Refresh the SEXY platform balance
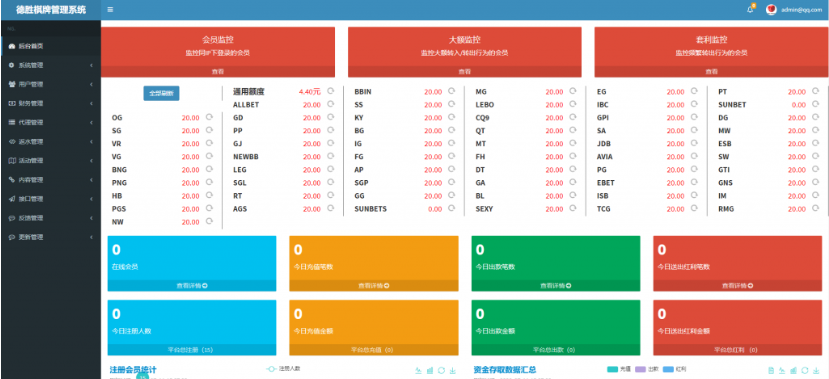The image size is (829, 379). [573, 208]
